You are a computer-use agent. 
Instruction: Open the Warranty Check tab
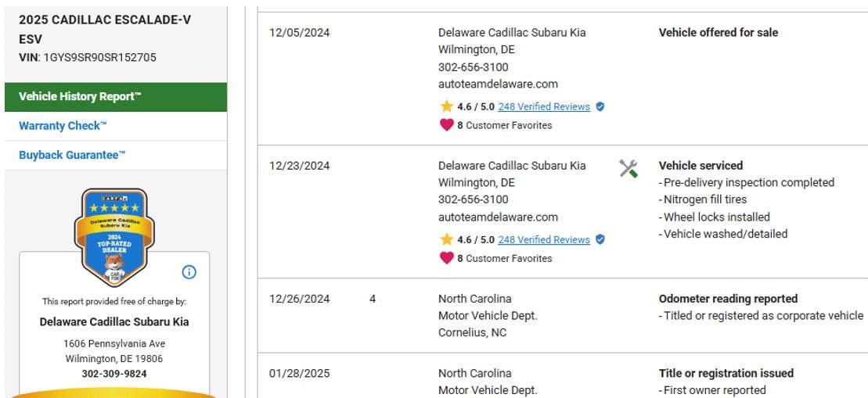(x=63, y=126)
